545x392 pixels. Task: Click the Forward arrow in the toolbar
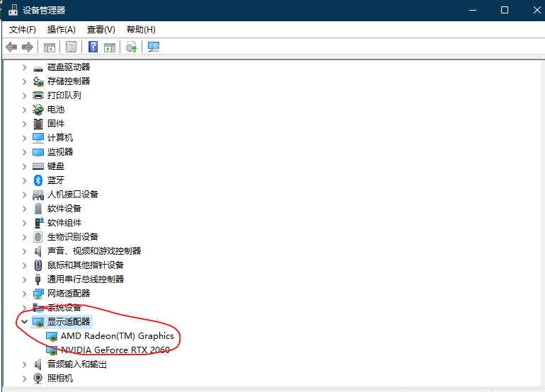click(x=28, y=47)
